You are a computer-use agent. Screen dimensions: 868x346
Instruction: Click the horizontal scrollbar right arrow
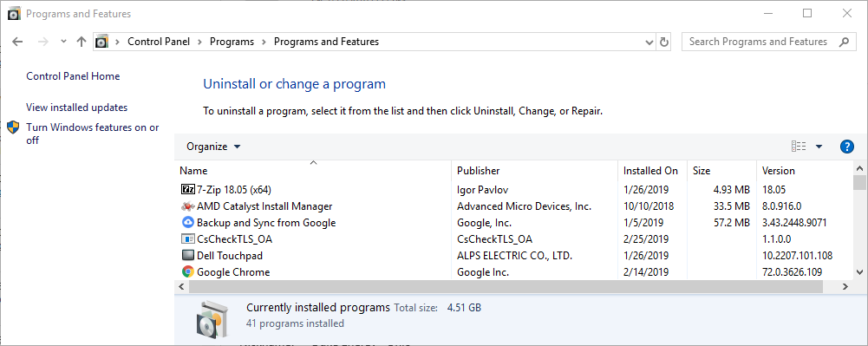(x=845, y=287)
